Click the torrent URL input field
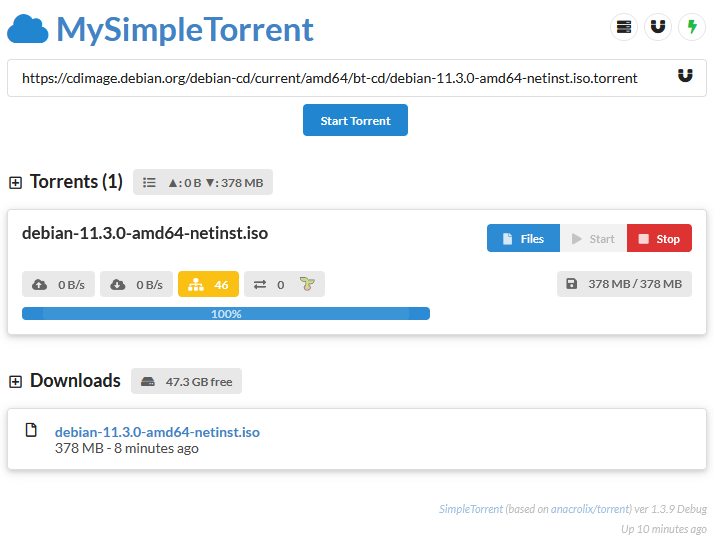Screen dimensions: 714x540 coord(340,77)
